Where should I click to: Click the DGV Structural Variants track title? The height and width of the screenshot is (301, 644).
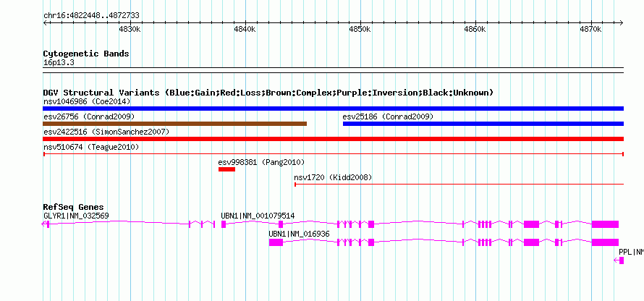[x=268, y=93]
